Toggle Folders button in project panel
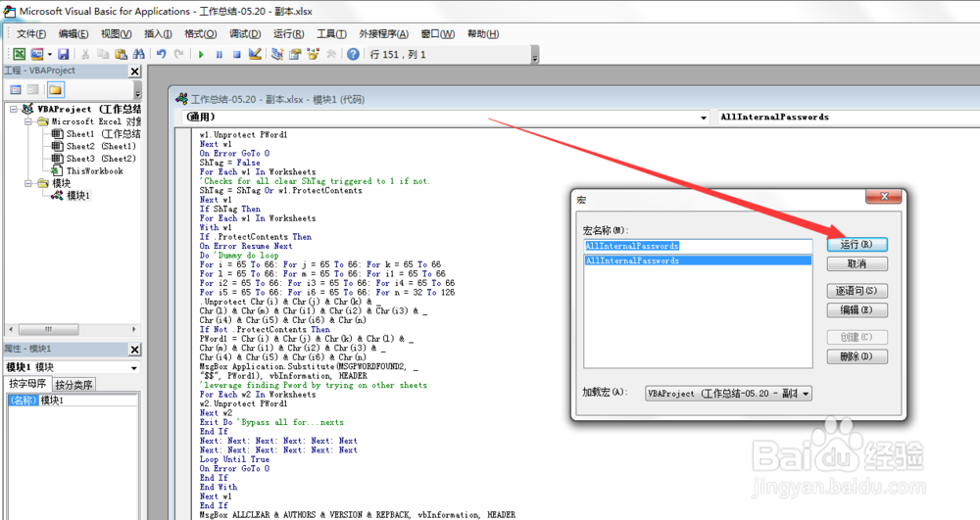This screenshot has width=980, height=520. coord(55,90)
